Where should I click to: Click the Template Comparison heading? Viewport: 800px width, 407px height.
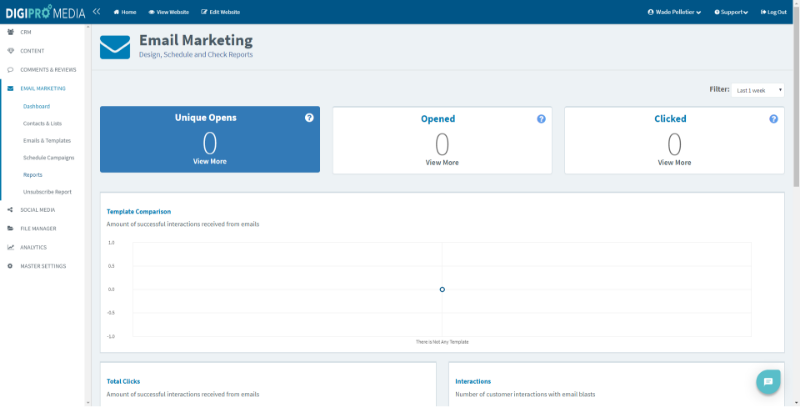[x=139, y=212]
